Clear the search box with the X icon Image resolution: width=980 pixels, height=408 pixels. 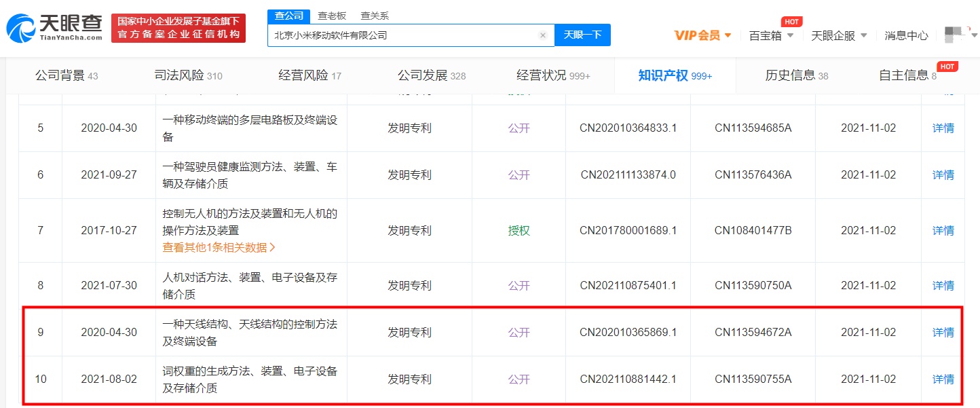(x=543, y=35)
